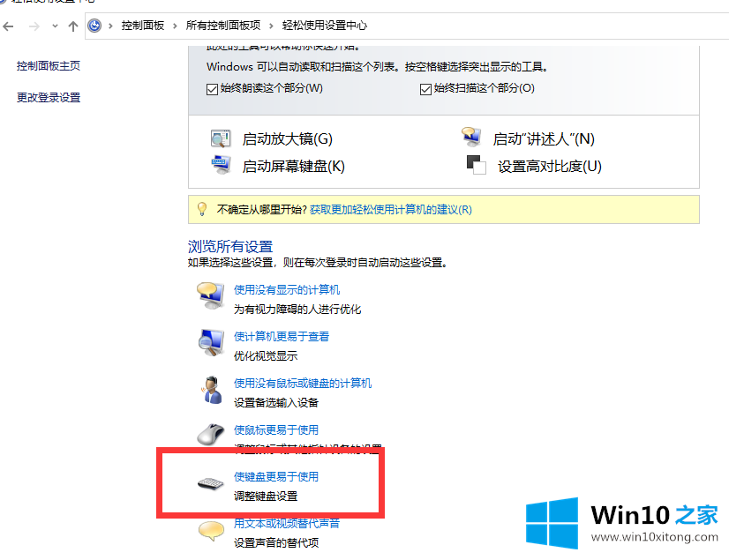Viewport: 729px width, 560px height.
Task: Click the Narrator icon beside 启动"讲述人"
Action: point(471,136)
